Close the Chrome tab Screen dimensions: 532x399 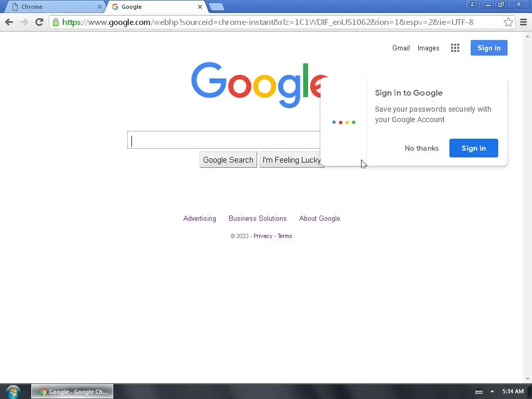tap(99, 6)
